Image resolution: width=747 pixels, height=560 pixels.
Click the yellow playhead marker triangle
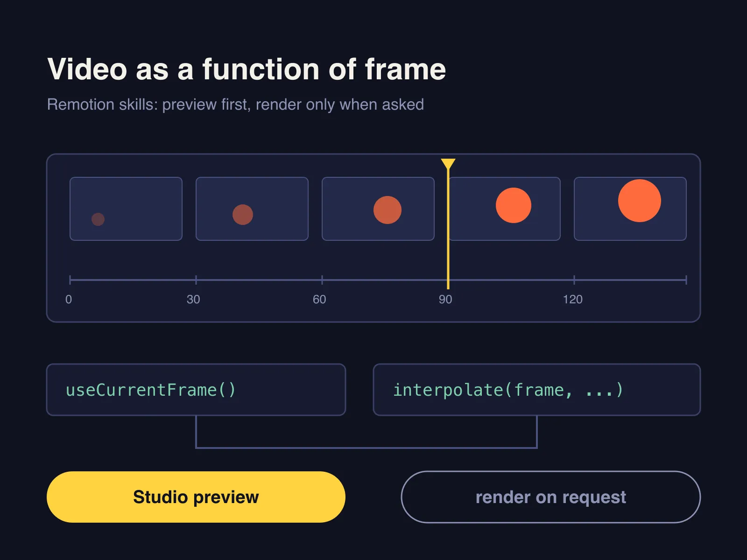(448, 164)
